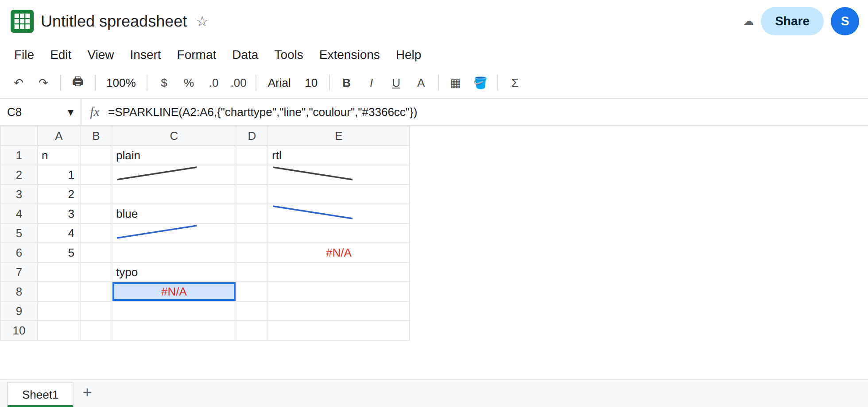This screenshot has height=407, width=868.
Task: Open the functions sigma menu
Action: pyautogui.click(x=515, y=83)
